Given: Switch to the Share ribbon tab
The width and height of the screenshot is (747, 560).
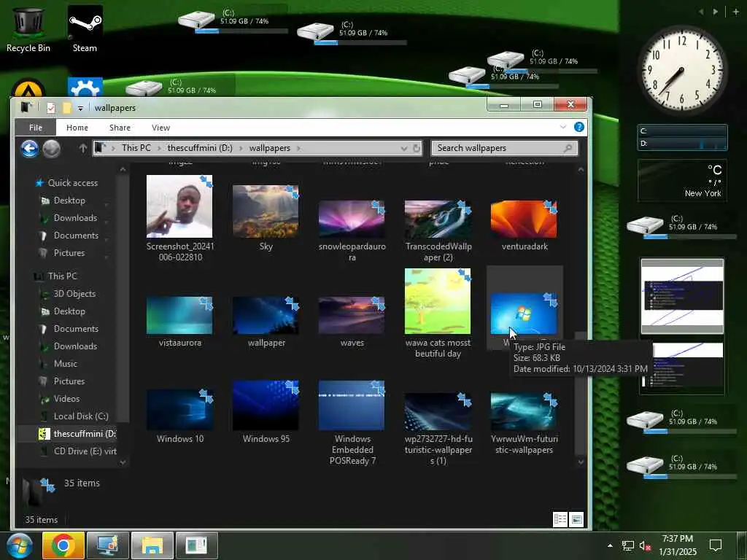Looking at the screenshot, I should (x=120, y=128).
